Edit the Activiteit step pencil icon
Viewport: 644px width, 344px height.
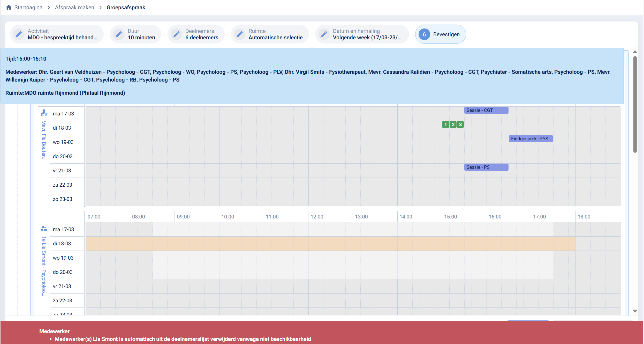coord(19,34)
